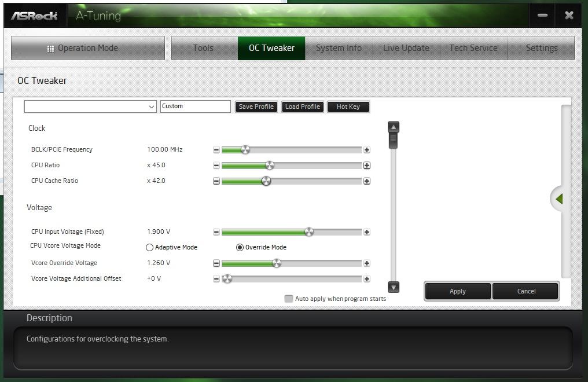Image resolution: width=588 pixels, height=382 pixels.
Task: Click the 1.260 V value
Action: point(159,263)
